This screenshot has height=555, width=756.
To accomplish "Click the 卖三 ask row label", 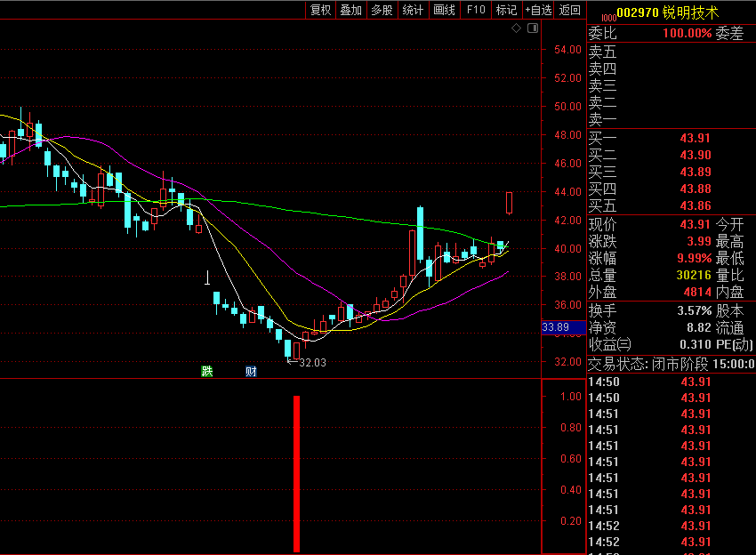I will [603, 85].
